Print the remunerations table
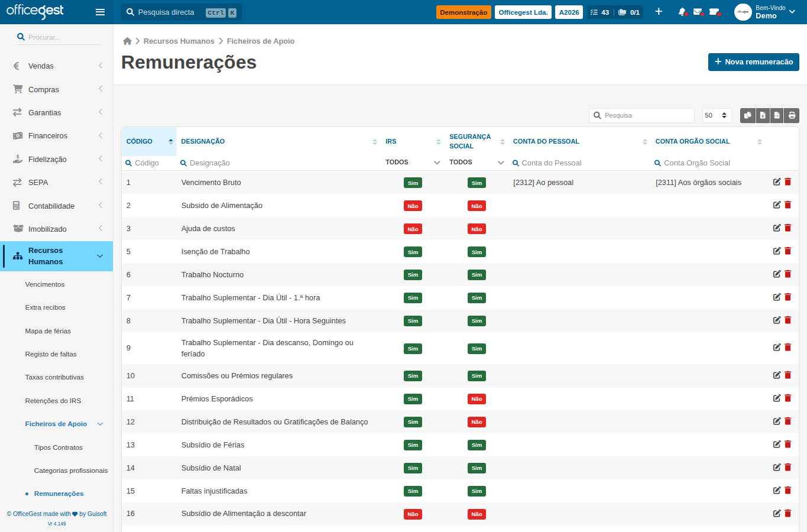 792,115
